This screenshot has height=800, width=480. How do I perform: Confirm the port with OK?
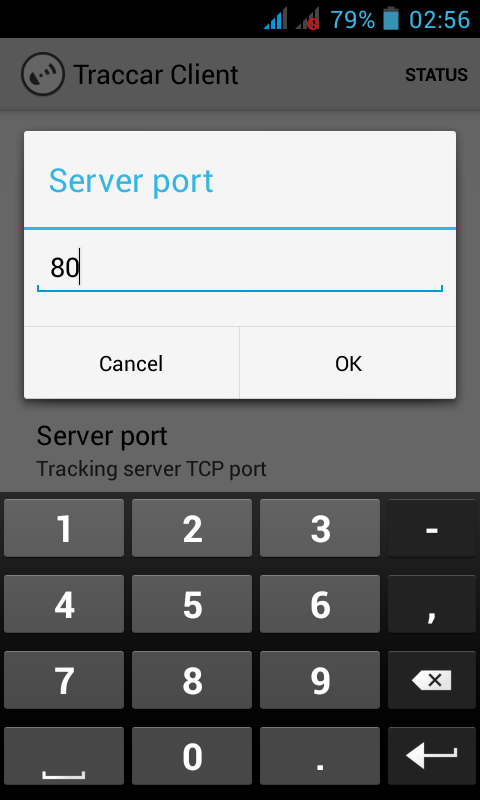348,363
